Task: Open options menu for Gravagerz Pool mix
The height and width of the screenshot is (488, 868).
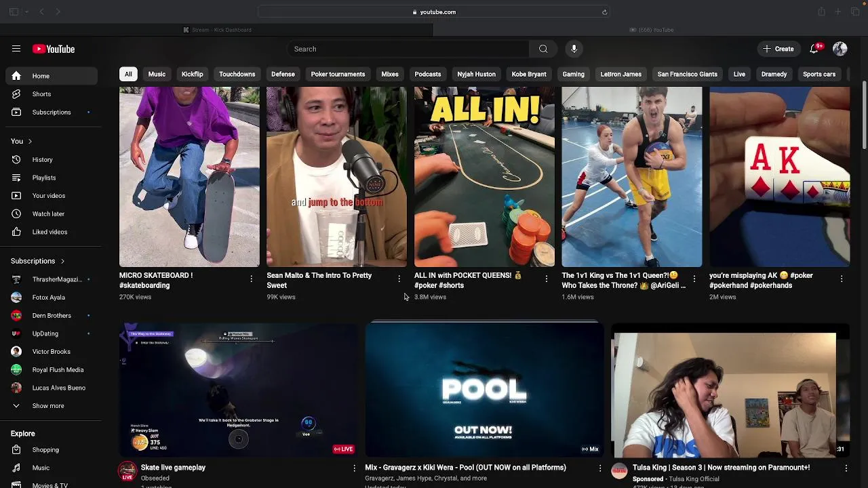Action: pyautogui.click(x=599, y=468)
